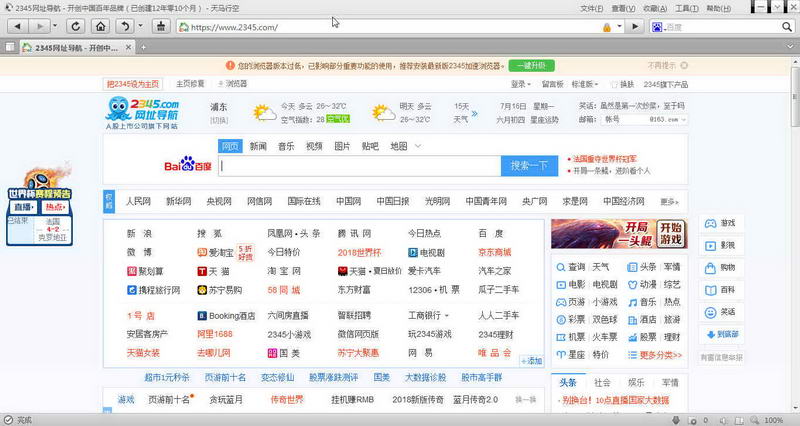This screenshot has height=426, width=800.
Task: Click the 2345.com octopus logo
Action: (x=142, y=113)
